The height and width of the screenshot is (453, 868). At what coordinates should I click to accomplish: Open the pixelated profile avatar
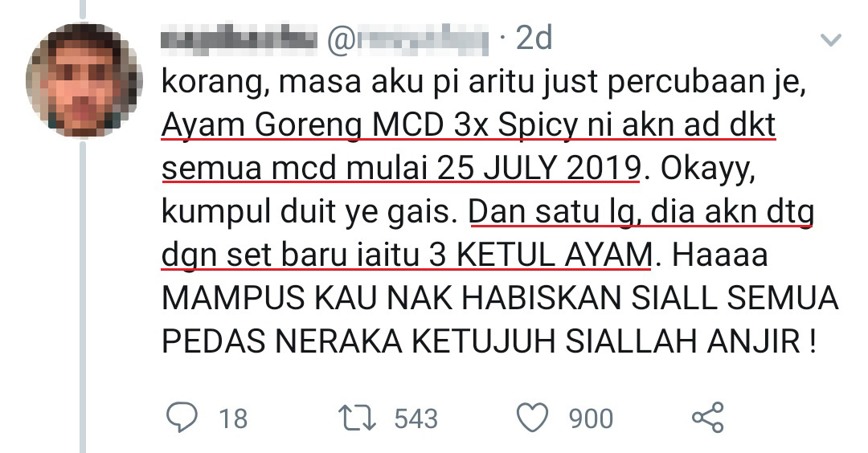pyautogui.click(x=84, y=80)
